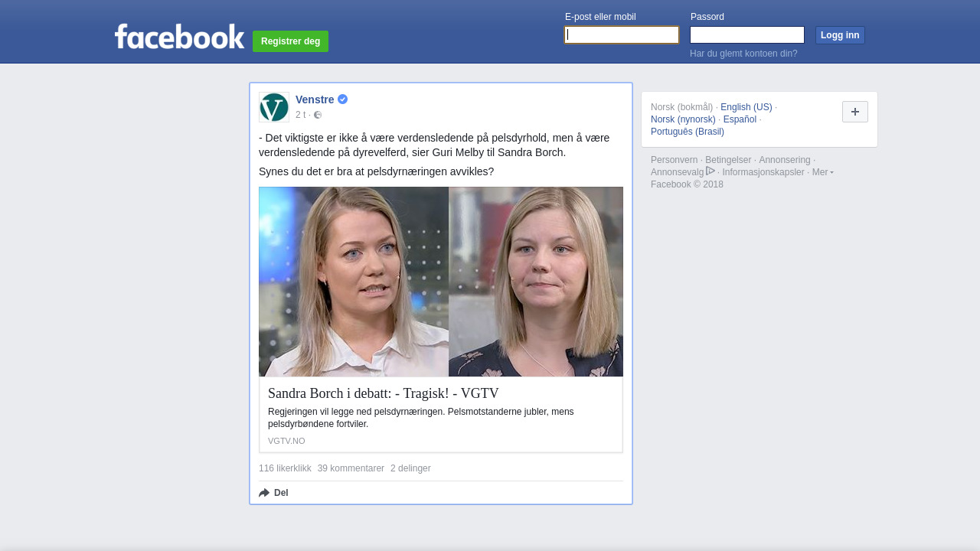980x551 pixels.
Task: Click '39 kommentarer' count
Action: coord(351,468)
